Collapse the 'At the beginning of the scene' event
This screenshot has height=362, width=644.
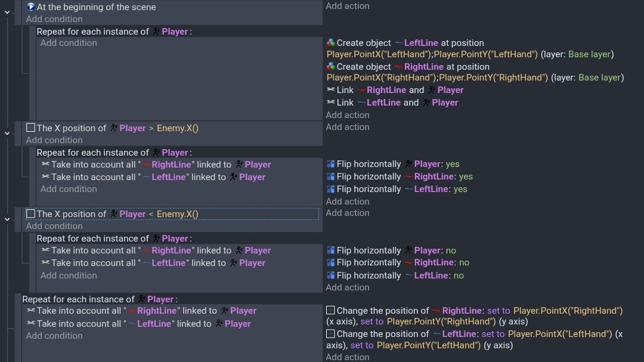coord(7,13)
